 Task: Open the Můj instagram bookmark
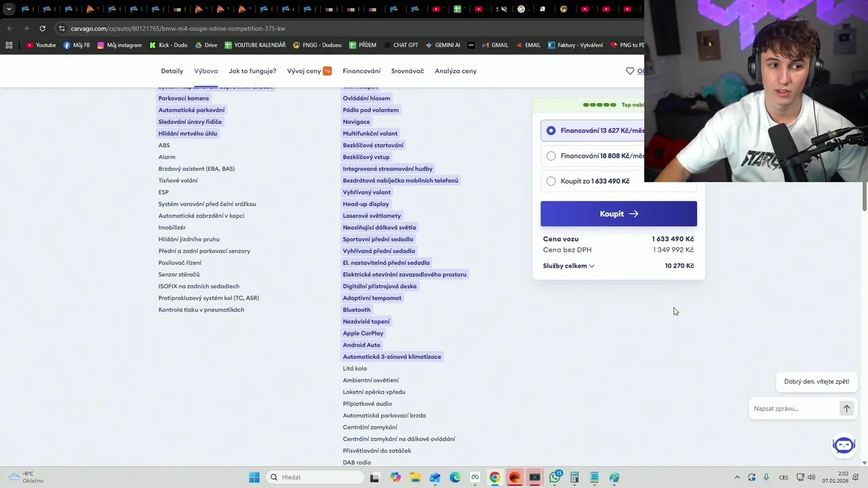(119, 45)
